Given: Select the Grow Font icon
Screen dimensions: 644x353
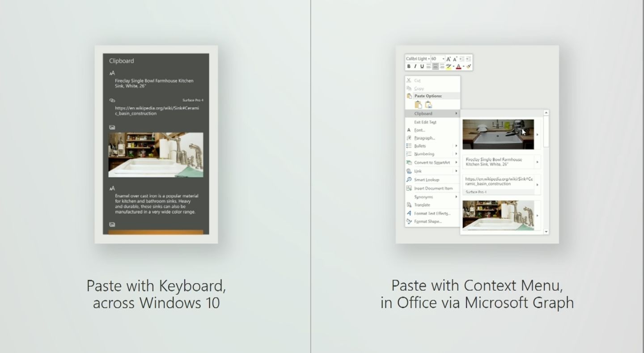Looking at the screenshot, I should point(449,59).
